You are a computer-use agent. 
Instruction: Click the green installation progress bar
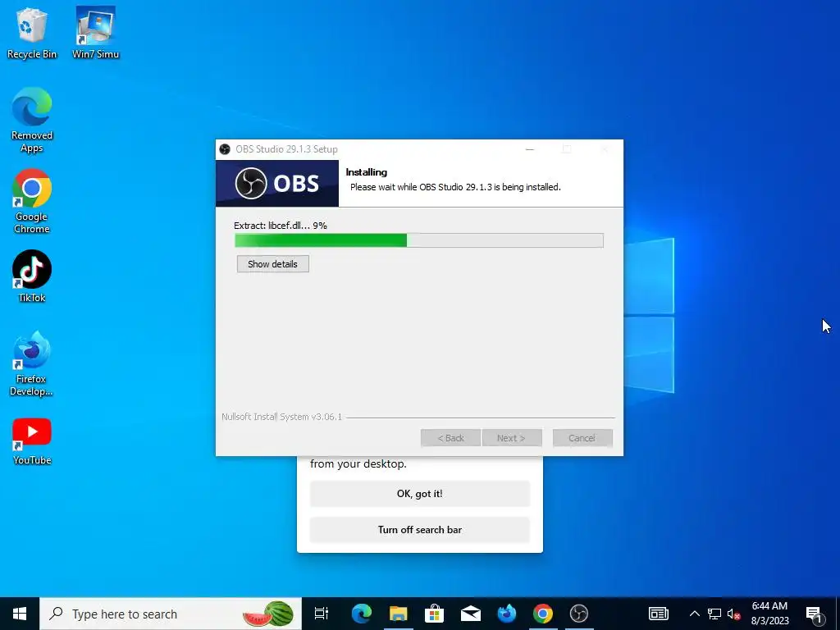pyautogui.click(x=419, y=240)
